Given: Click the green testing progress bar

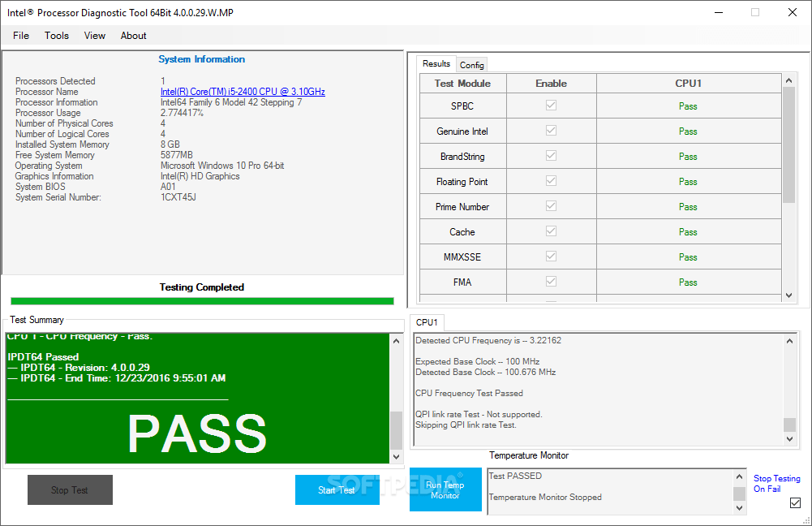Looking at the screenshot, I should pos(202,301).
